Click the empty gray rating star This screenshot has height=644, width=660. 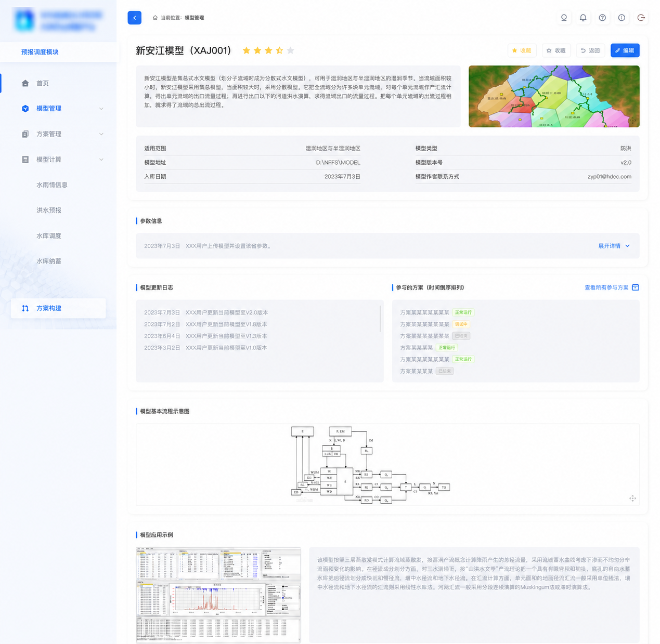(291, 50)
